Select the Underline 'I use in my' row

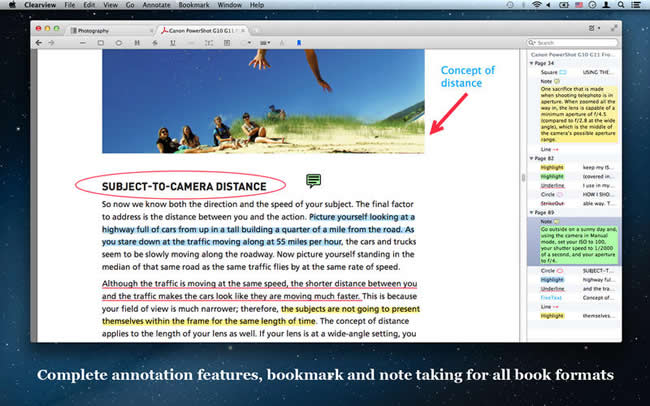coord(574,185)
